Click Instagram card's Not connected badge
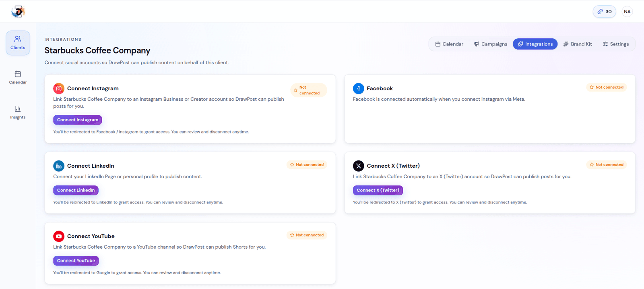Screen dimensions: 644x289 (309, 90)
